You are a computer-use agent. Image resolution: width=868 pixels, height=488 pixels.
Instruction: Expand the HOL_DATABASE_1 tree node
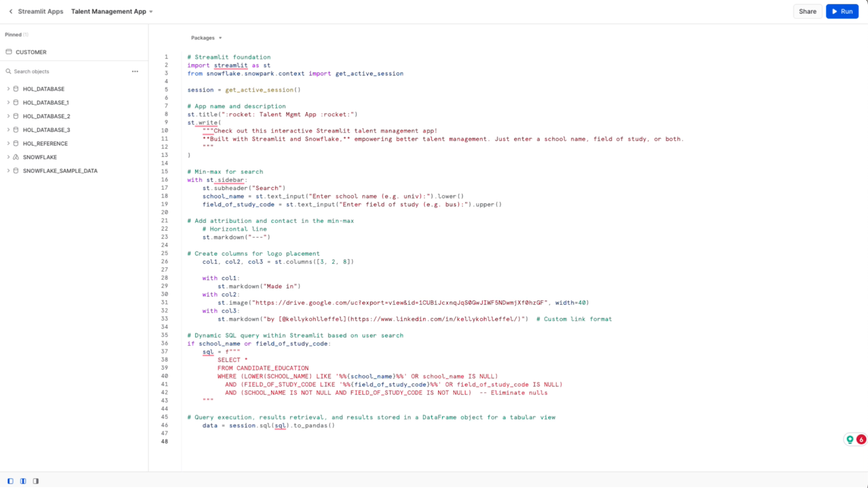(x=8, y=103)
